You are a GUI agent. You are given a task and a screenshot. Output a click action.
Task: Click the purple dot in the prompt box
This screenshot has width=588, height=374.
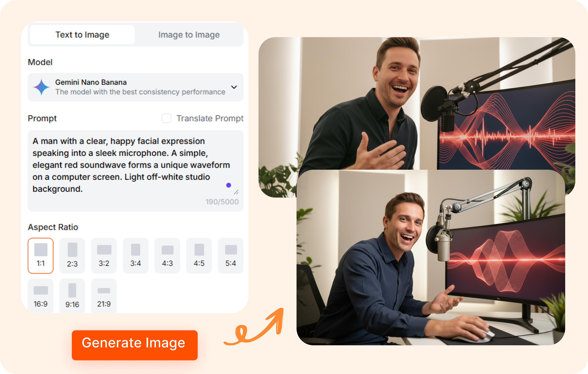click(228, 185)
